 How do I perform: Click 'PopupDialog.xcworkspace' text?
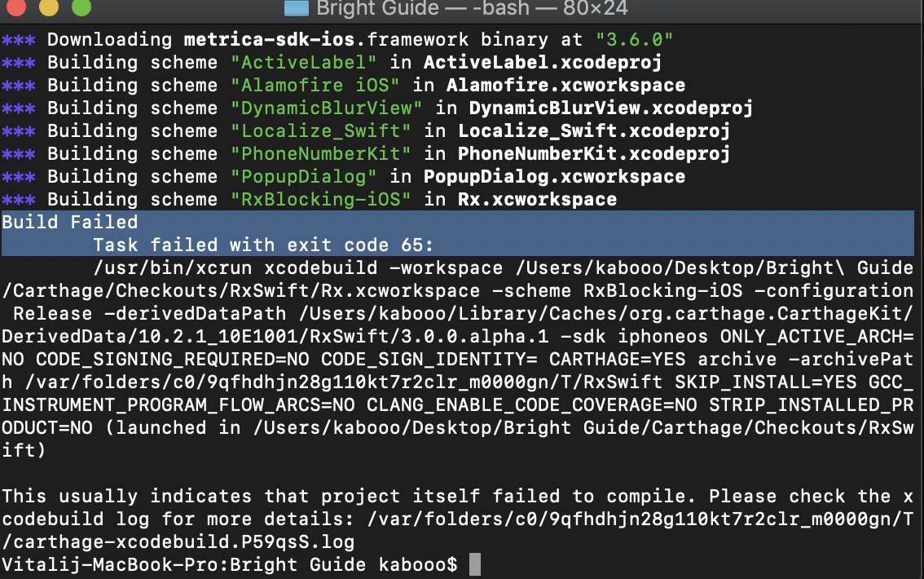tap(555, 177)
